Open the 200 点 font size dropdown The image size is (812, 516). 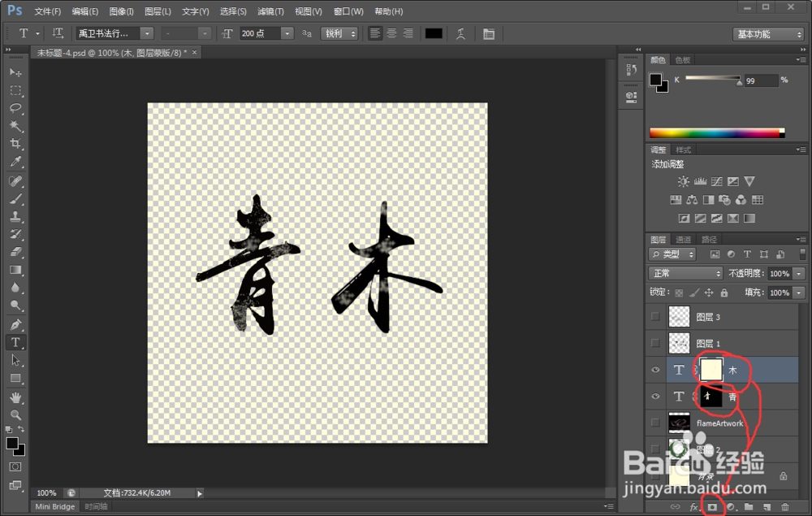287,33
